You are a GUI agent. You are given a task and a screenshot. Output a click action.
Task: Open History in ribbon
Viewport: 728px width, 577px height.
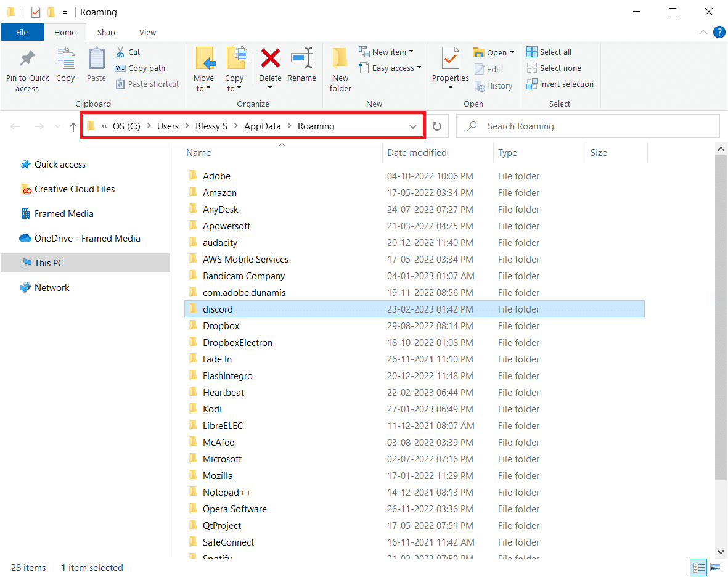pos(494,86)
